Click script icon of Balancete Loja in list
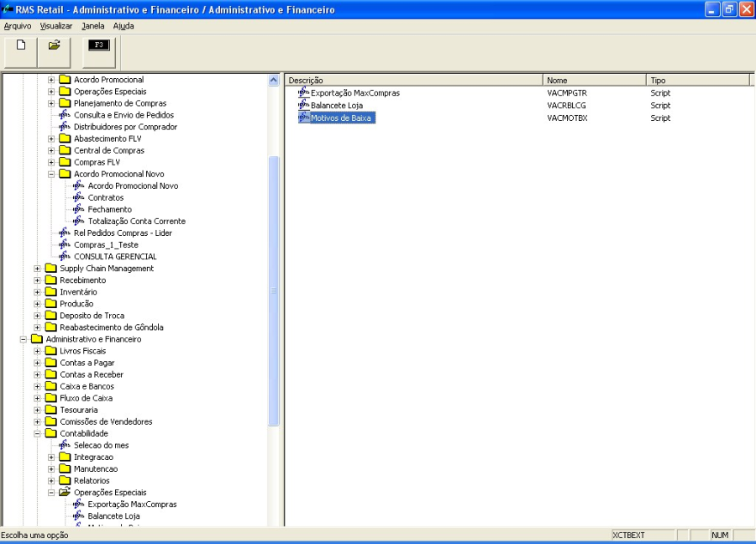This screenshot has height=544, width=756. [x=303, y=105]
